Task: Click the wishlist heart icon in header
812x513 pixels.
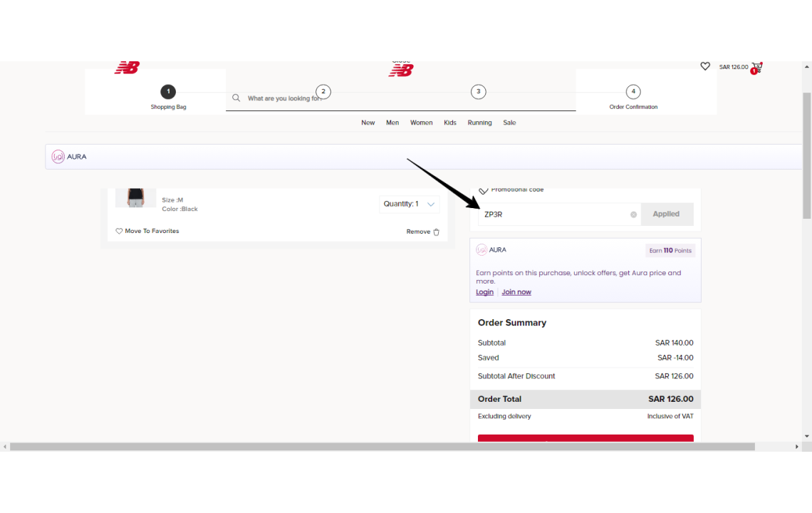Action: click(705, 66)
